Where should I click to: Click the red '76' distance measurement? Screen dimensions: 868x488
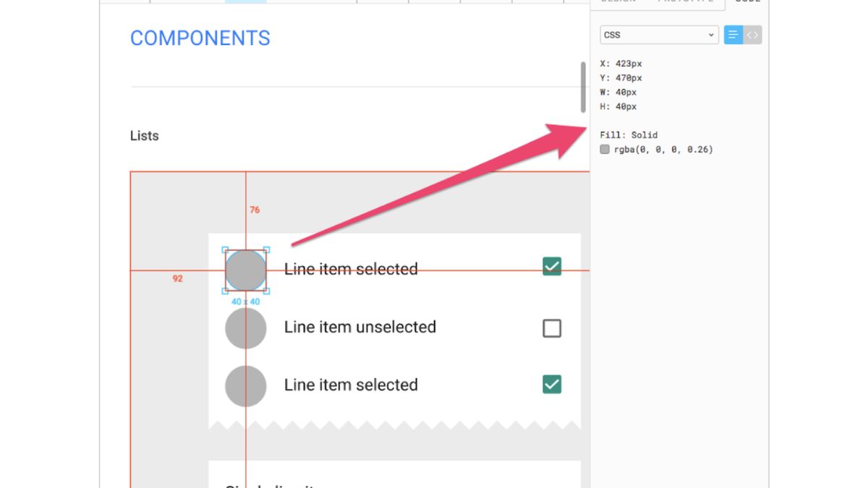pos(255,210)
